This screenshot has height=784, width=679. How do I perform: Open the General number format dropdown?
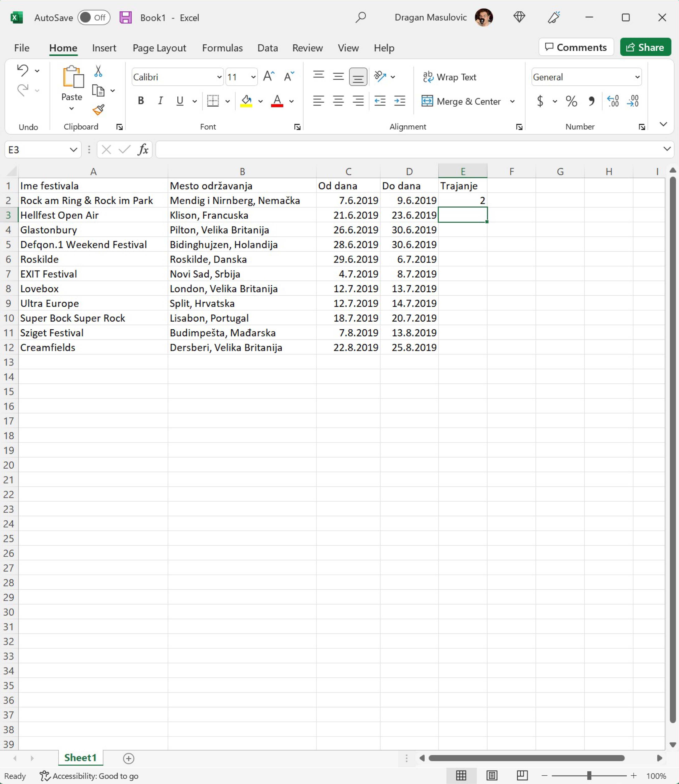637,77
